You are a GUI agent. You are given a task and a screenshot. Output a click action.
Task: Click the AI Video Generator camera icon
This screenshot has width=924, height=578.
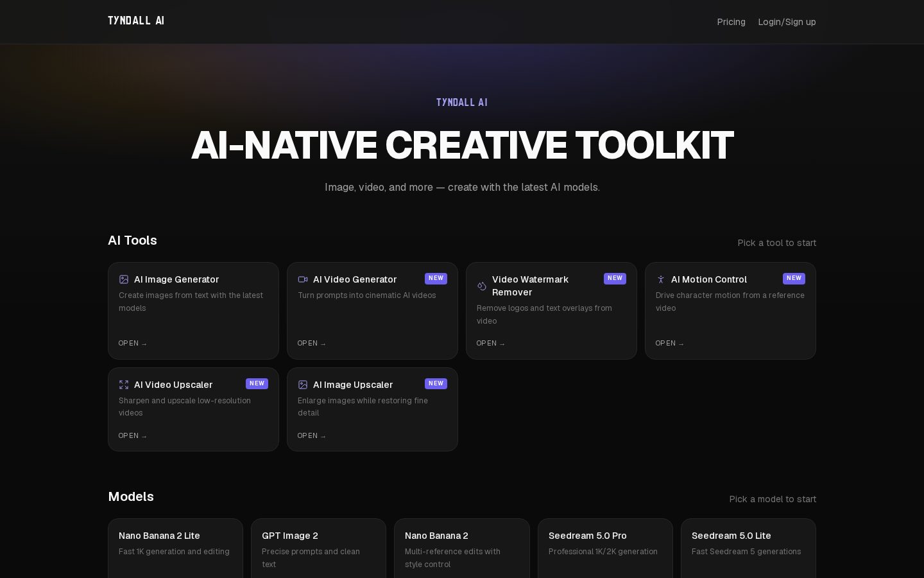pos(303,279)
